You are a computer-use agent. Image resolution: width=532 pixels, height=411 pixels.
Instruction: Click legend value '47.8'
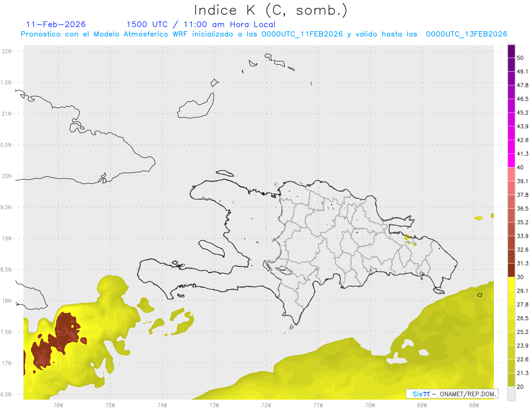pyautogui.click(x=523, y=86)
